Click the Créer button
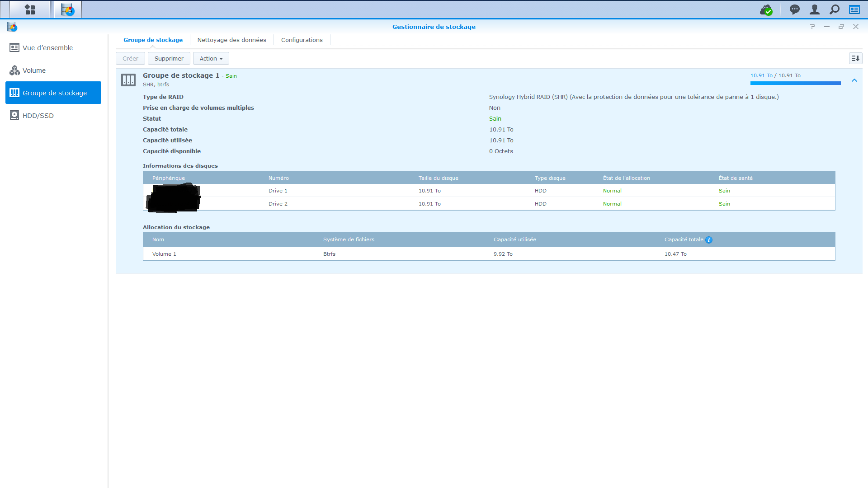Image resolution: width=868 pixels, height=488 pixels. pyautogui.click(x=130, y=58)
